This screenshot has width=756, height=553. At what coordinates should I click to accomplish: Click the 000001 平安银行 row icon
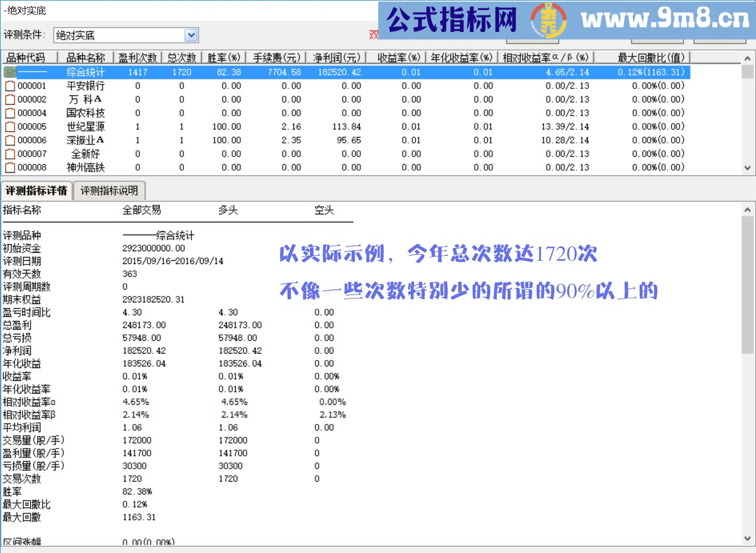(10, 86)
